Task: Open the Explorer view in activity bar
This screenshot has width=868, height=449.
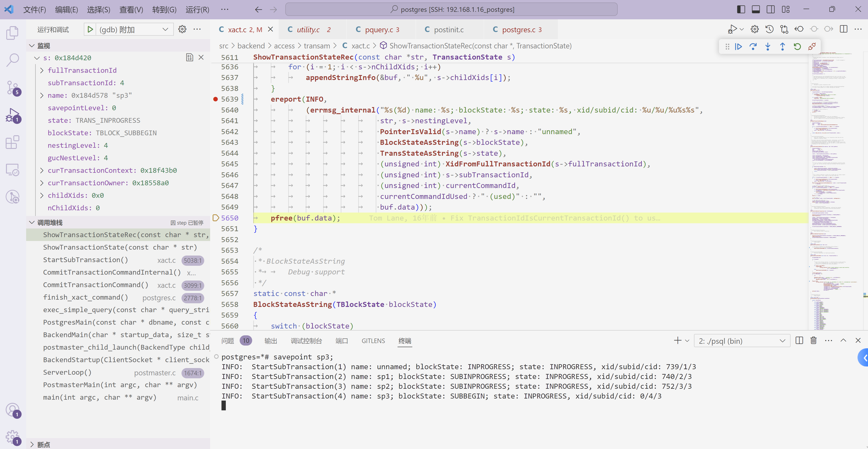Action: click(13, 33)
